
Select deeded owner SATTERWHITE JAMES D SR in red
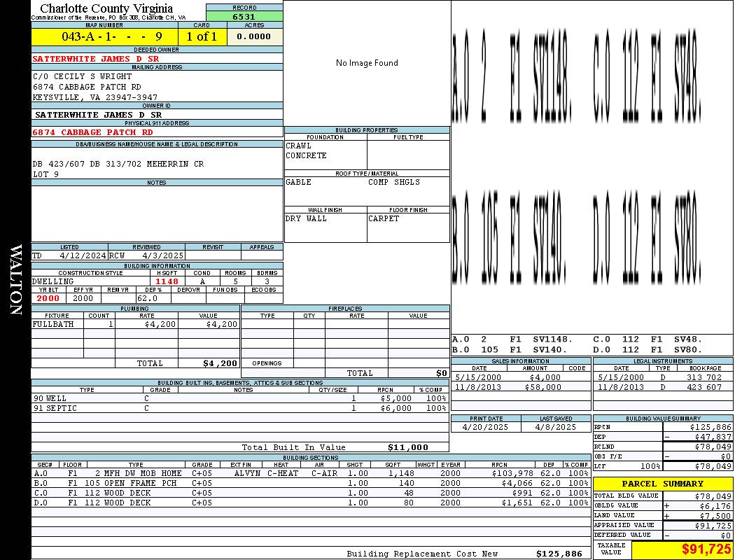95,59
